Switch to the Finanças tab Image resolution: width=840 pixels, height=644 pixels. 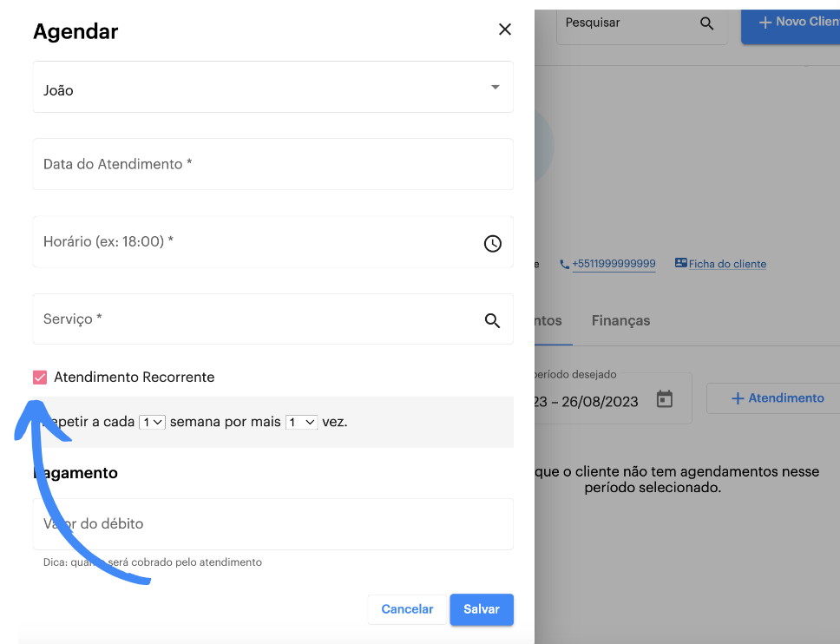[620, 320]
